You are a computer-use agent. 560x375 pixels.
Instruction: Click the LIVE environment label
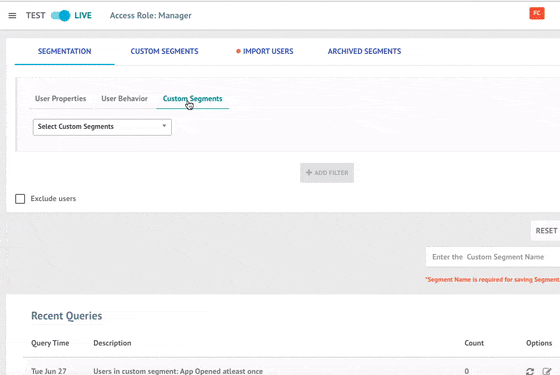(x=83, y=16)
